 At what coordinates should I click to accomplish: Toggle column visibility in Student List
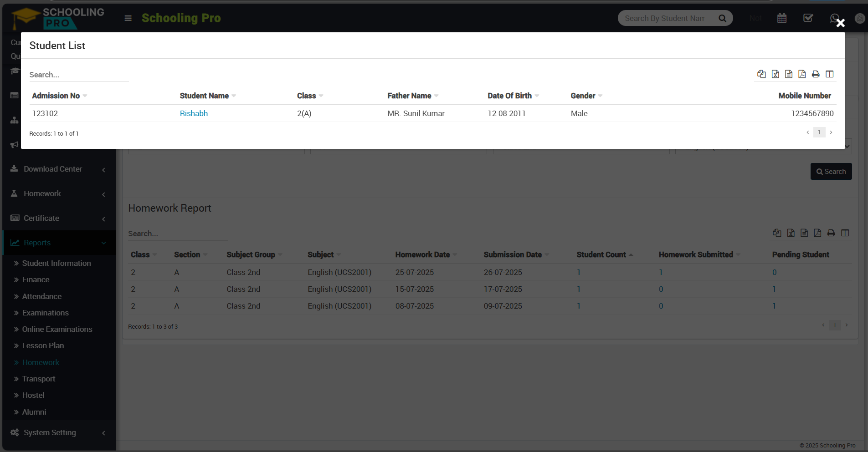click(829, 74)
